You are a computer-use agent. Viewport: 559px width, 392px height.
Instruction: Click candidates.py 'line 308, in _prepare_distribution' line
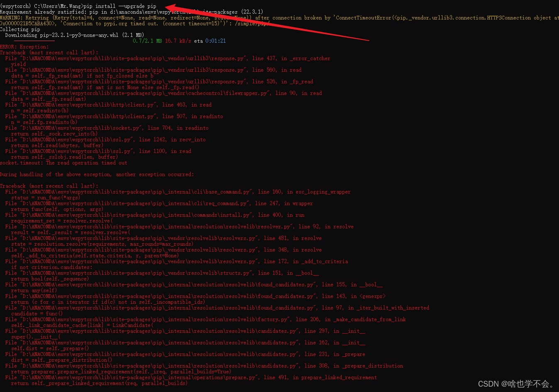204,366
